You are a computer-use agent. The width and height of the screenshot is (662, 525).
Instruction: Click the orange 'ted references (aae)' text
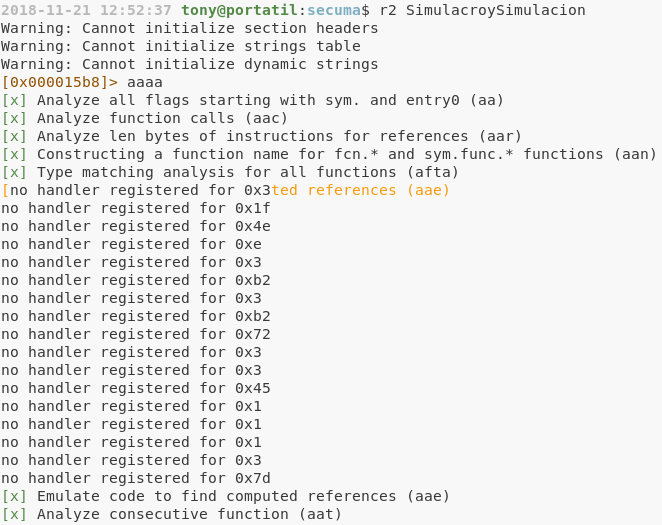tap(360, 190)
